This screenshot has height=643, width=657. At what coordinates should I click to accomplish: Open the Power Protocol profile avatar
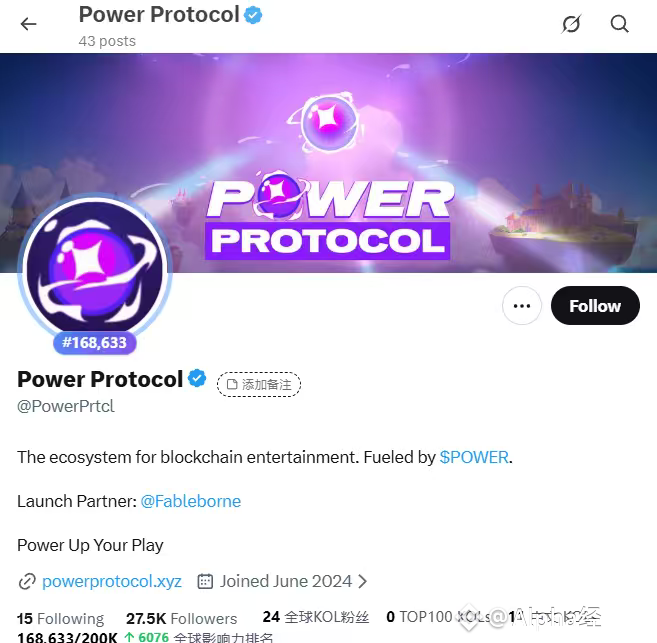pyautogui.click(x=95, y=268)
